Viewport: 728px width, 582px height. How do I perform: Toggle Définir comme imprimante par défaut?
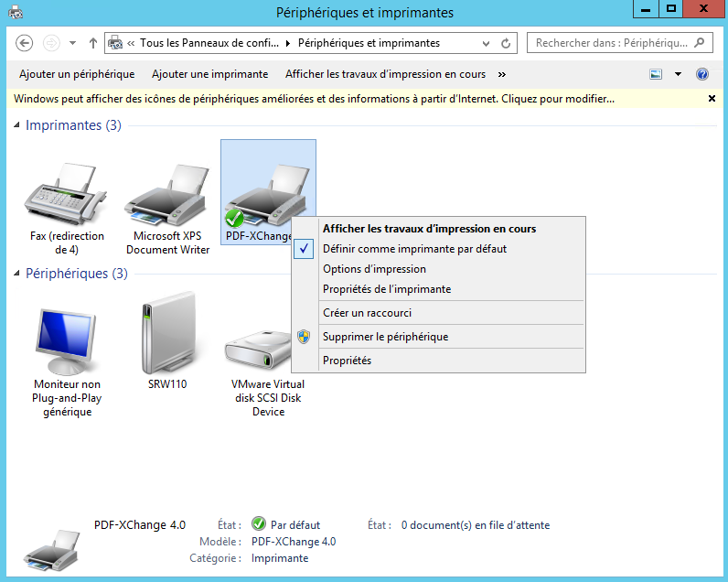[414, 249]
